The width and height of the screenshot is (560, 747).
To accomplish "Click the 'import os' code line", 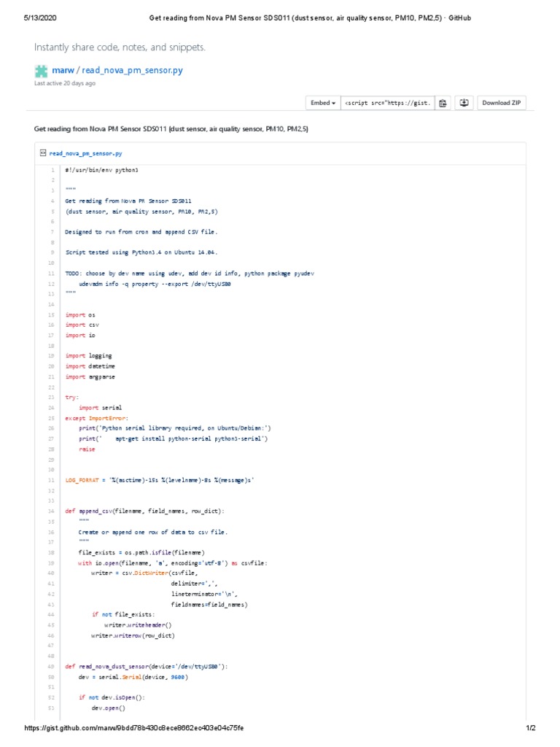I will tap(80, 315).
